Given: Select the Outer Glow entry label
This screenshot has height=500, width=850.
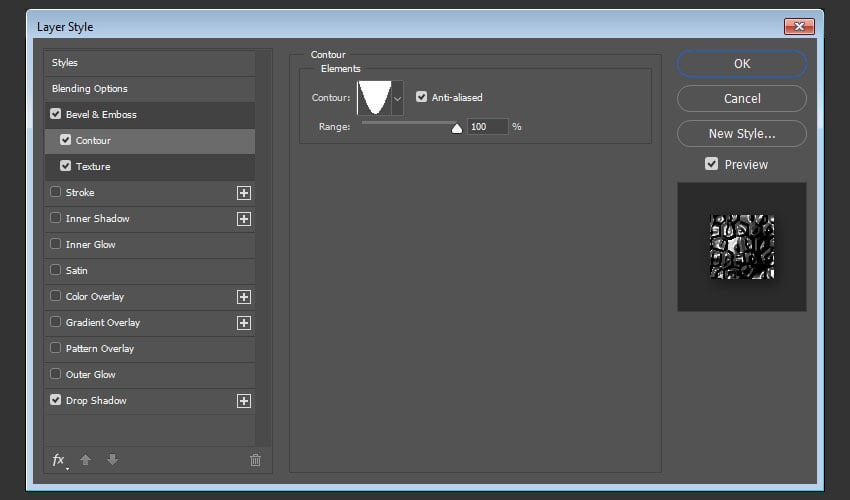Looking at the screenshot, I should pyautogui.click(x=91, y=375).
